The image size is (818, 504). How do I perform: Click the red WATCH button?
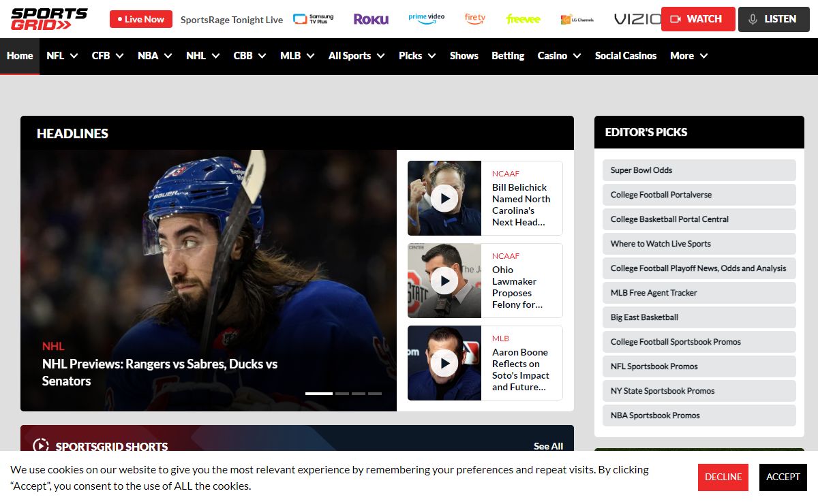(698, 19)
